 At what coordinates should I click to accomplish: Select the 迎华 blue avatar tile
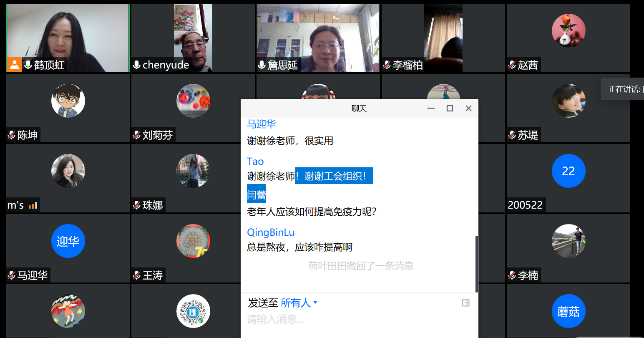68,241
